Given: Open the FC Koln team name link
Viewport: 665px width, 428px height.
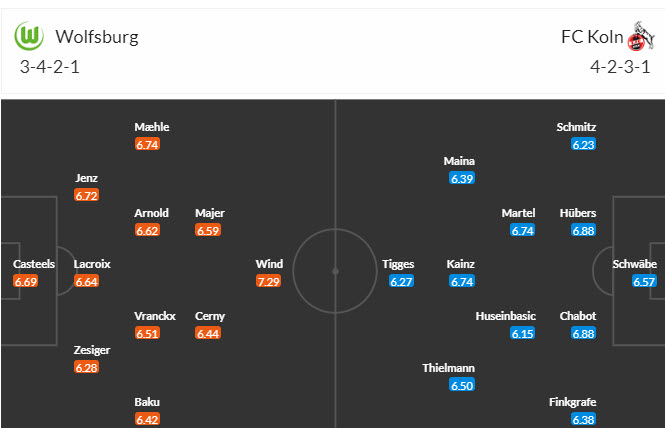Looking at the screenshot, I should click(x=590, y=38).
